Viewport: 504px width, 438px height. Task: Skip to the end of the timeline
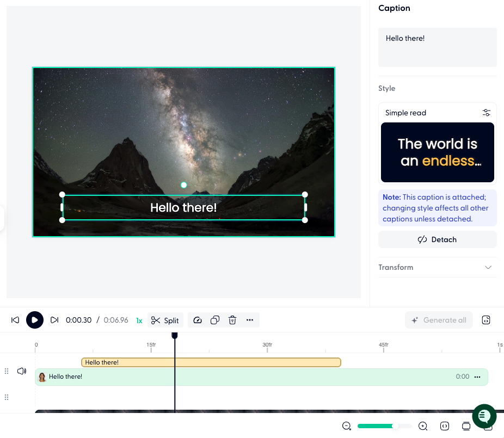pos(54,320)
